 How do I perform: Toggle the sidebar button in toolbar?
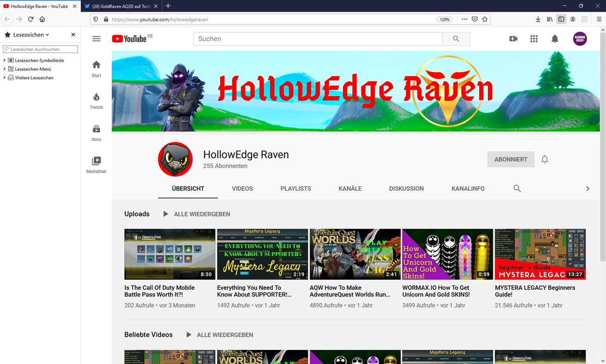561,19
